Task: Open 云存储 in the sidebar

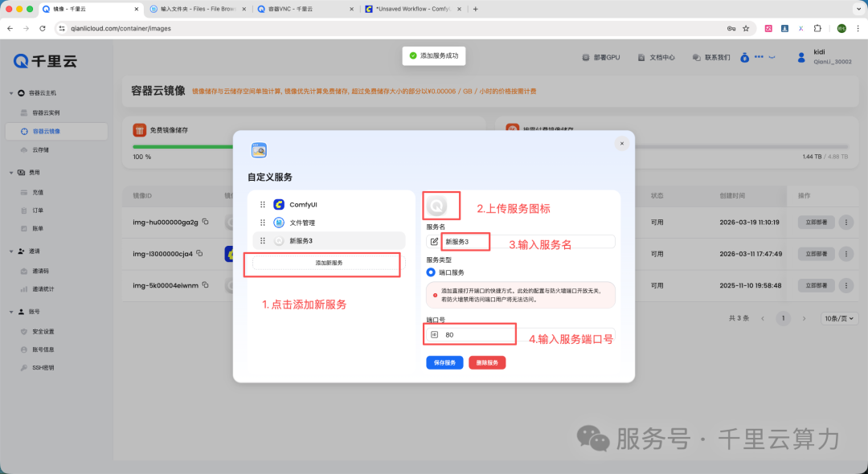Action: tap(40, 150)
